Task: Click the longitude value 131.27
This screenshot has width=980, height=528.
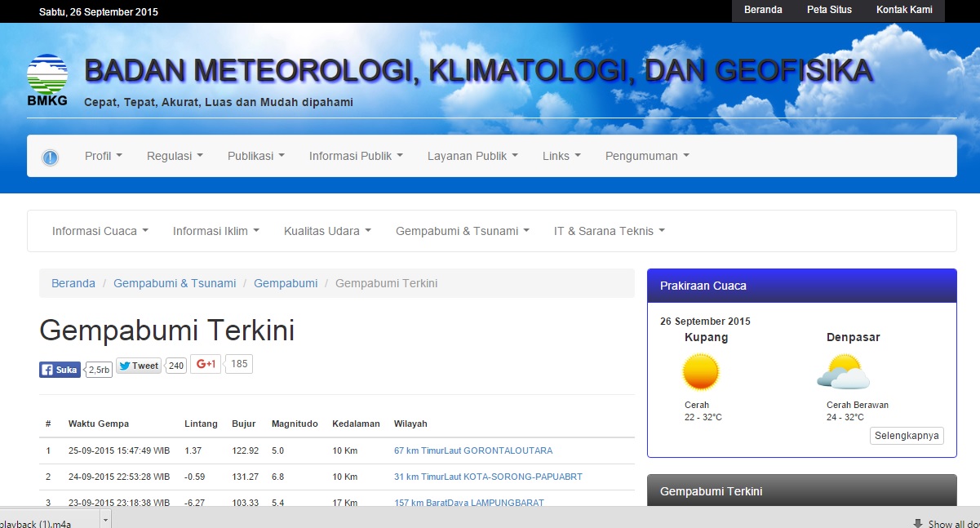Action: point(245,477)
